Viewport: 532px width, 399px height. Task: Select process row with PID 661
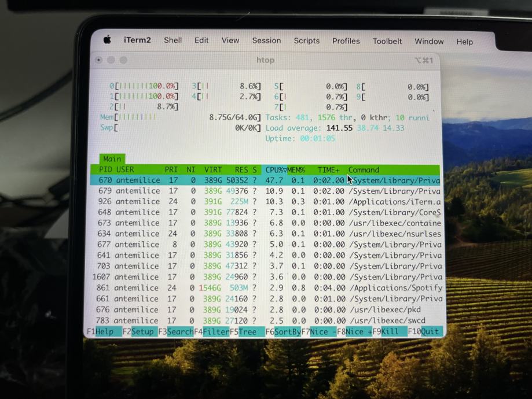(265, 298)
